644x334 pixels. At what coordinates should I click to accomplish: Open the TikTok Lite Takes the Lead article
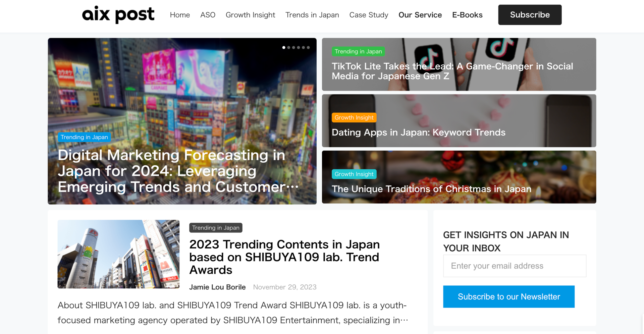coord(452,71)
